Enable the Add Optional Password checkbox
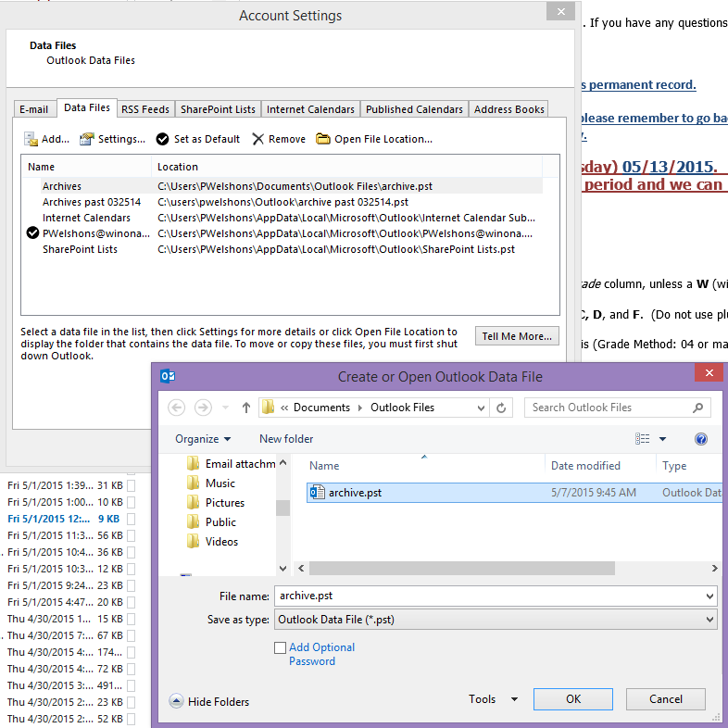The image size is (728, 728). point(280,648)
